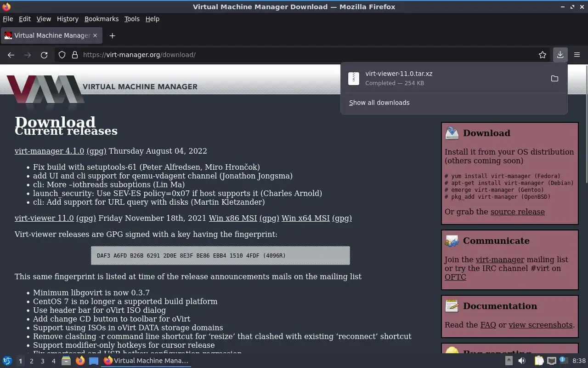Toggle the downloads toolbar button
Screen dimensions: 588x368
coord(560,55)
